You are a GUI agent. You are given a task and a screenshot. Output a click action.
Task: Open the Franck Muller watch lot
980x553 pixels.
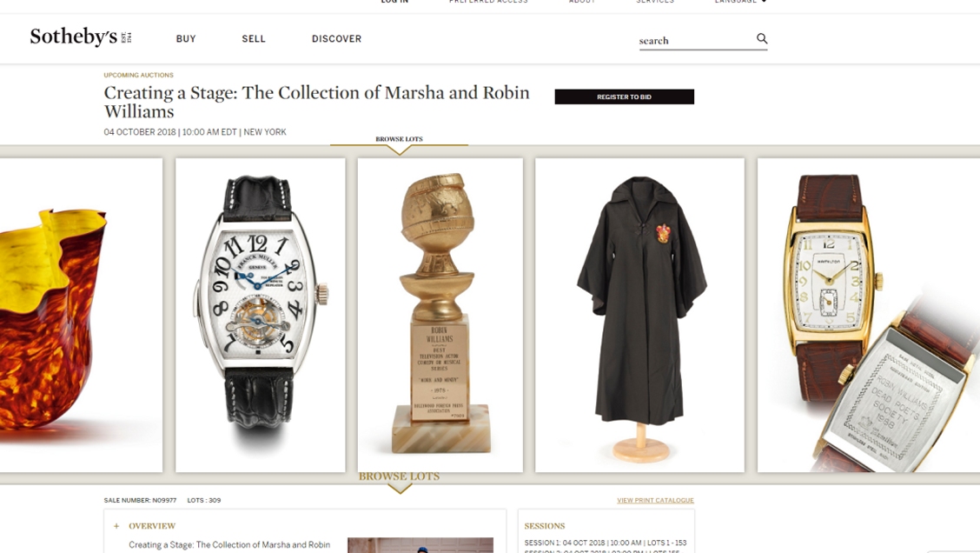point(260,315)
